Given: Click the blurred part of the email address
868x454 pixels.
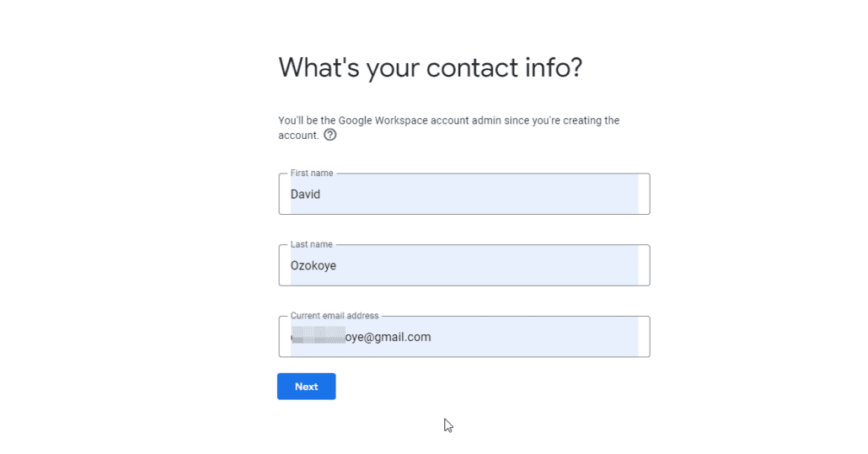Looking at the screenshot, I should coord(319,336).
